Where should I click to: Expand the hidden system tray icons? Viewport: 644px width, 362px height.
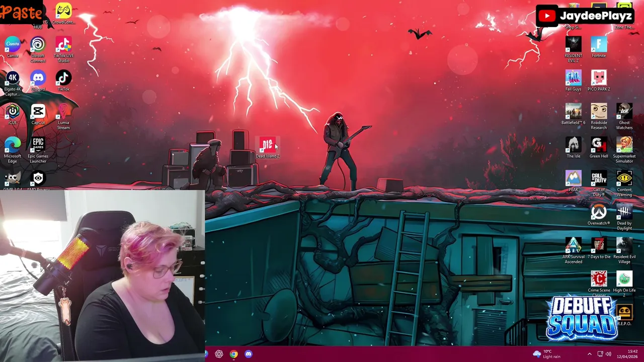click(x=589, y=354)
